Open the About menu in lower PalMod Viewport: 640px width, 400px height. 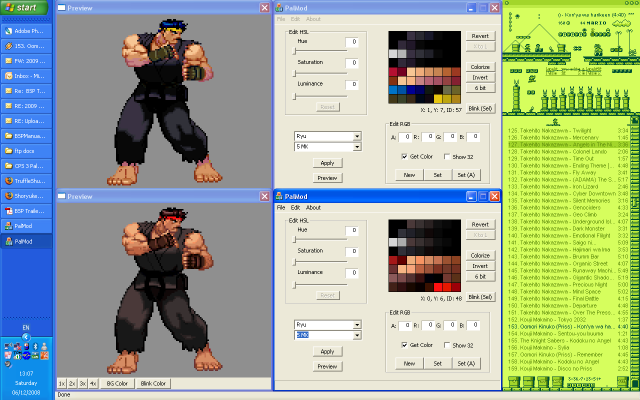click(x=313, y=207)
